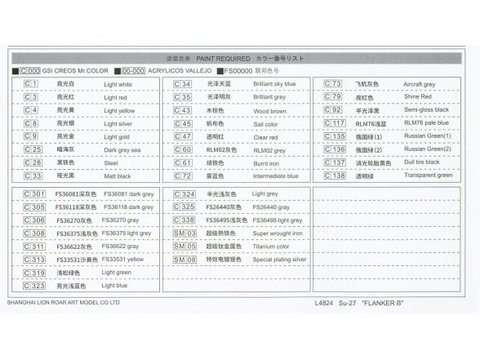Click the 'C 338' paint code box
This screenshot has height=360, width=480.
[184, 220]
